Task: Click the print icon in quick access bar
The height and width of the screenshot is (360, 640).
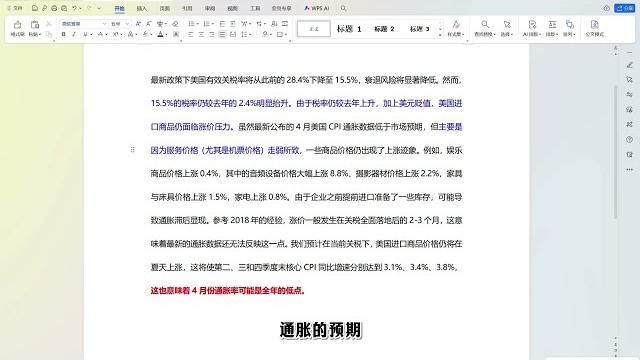Action: [x=54, y=8]
